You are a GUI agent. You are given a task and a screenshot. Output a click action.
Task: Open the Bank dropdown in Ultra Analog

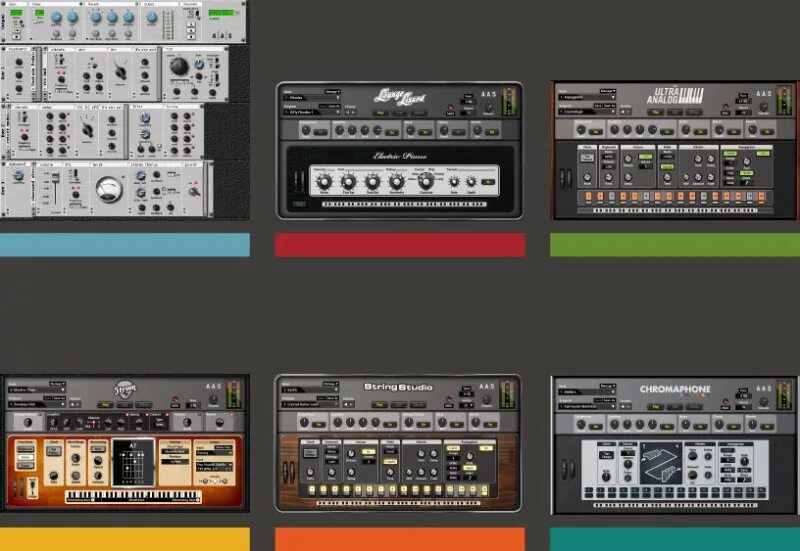click(x=587, y=97)
